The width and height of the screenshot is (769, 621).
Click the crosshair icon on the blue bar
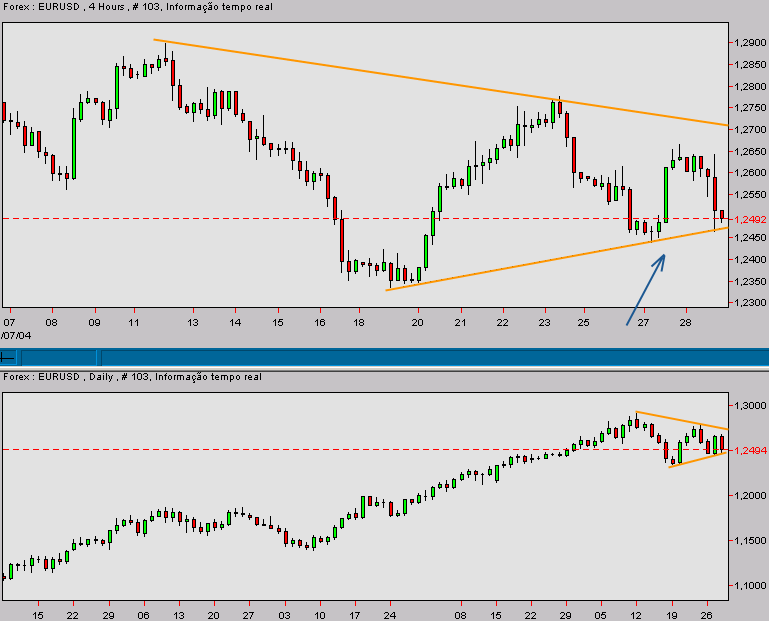pyautogui.click(x=8, y=358)
